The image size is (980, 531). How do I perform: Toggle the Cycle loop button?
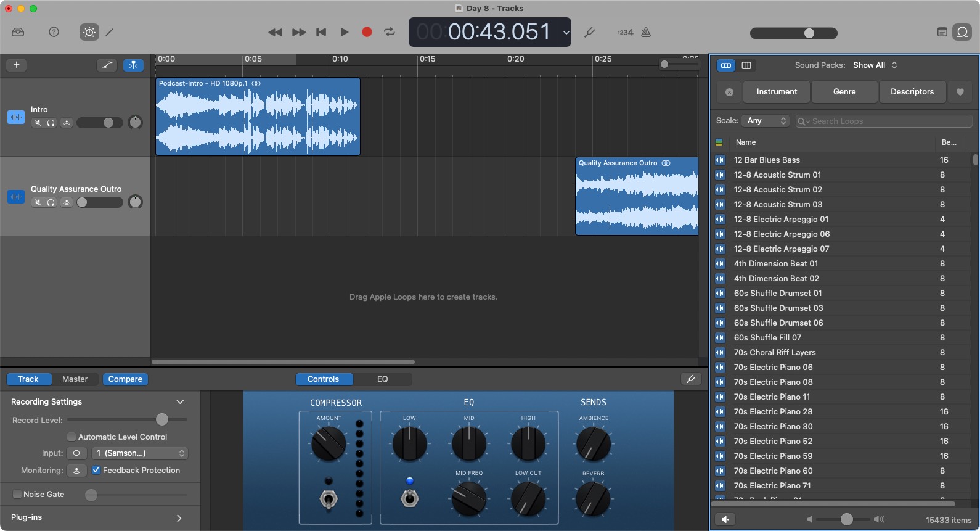(x=390, y=32)
